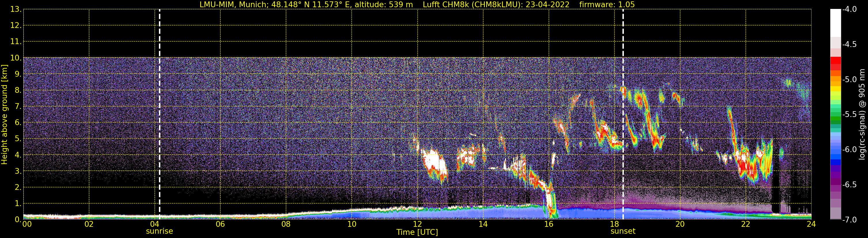868x238 pixels.
Task: Click the colorbar value '-7.0'
Action: pos(849,220)
